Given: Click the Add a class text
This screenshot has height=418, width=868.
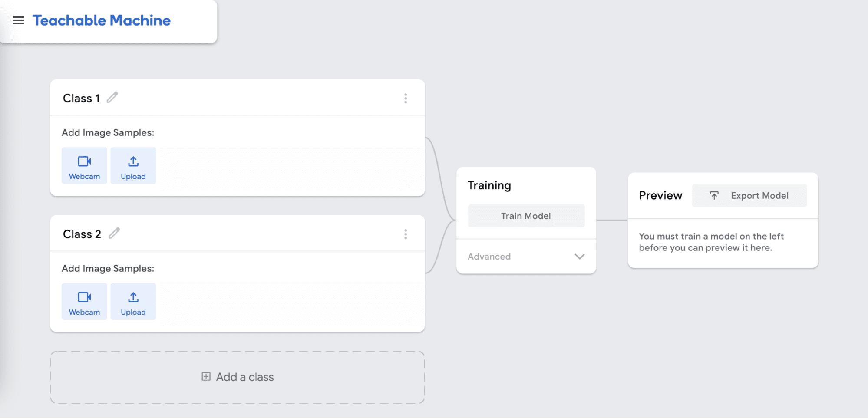Looking at the screenshot, I should [x=245, y=377].
